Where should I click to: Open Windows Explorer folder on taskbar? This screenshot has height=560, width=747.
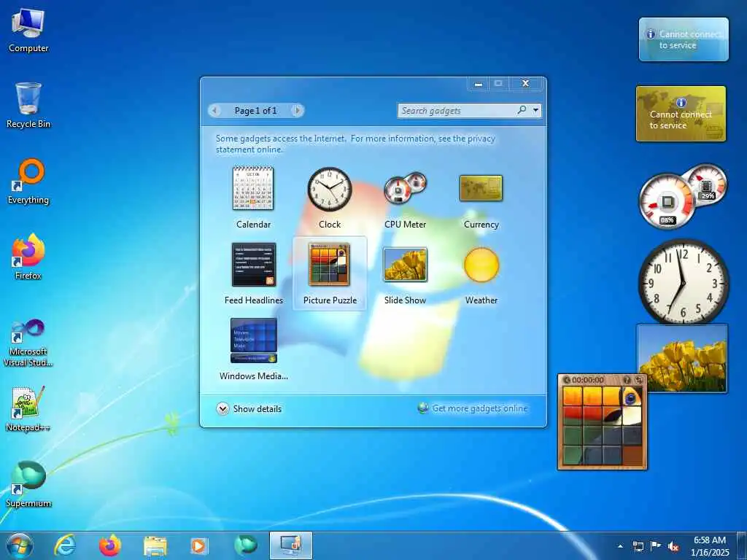coord(155,546)
